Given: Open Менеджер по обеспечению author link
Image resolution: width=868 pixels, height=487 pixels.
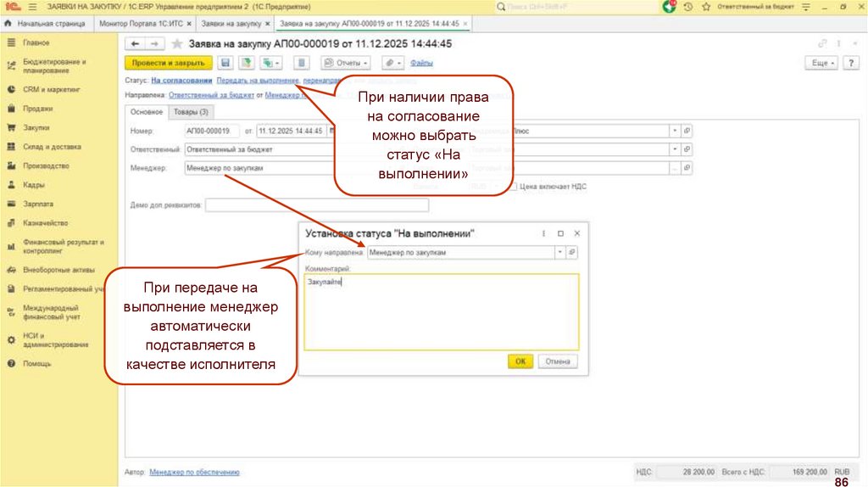Looking at the screenshot, I should (194, 472).
